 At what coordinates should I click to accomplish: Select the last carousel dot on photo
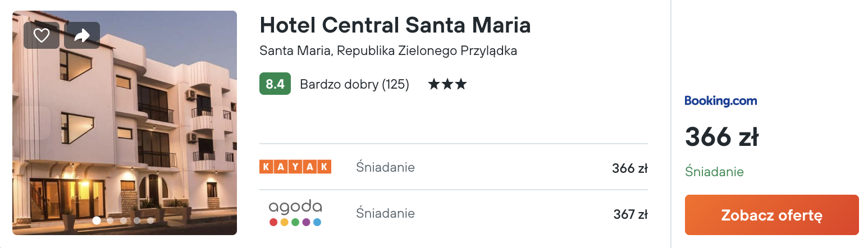coord(150,221)
